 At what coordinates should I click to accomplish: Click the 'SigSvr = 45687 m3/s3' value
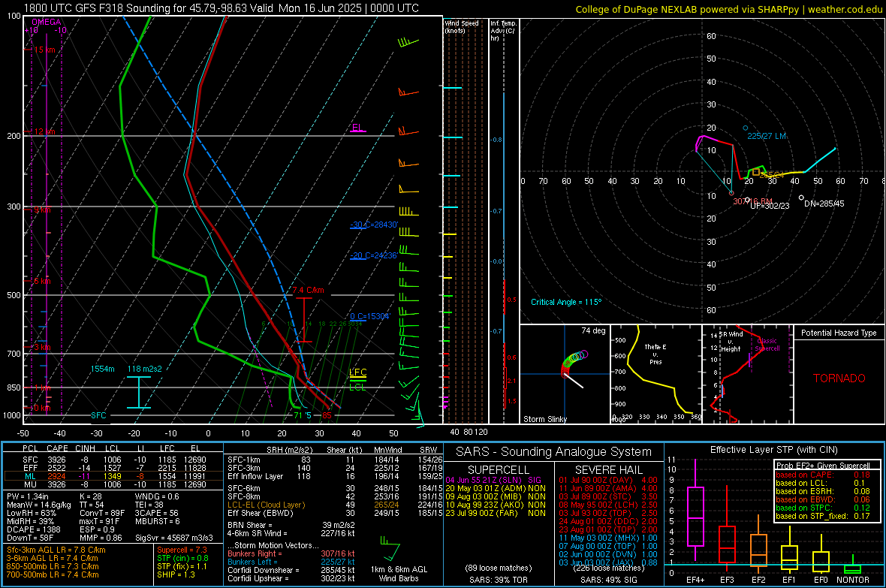(x=174, y=538)
